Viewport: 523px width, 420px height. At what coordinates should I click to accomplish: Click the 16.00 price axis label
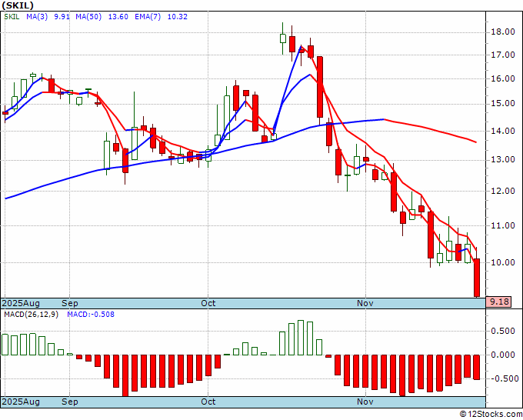coord(503,78)
